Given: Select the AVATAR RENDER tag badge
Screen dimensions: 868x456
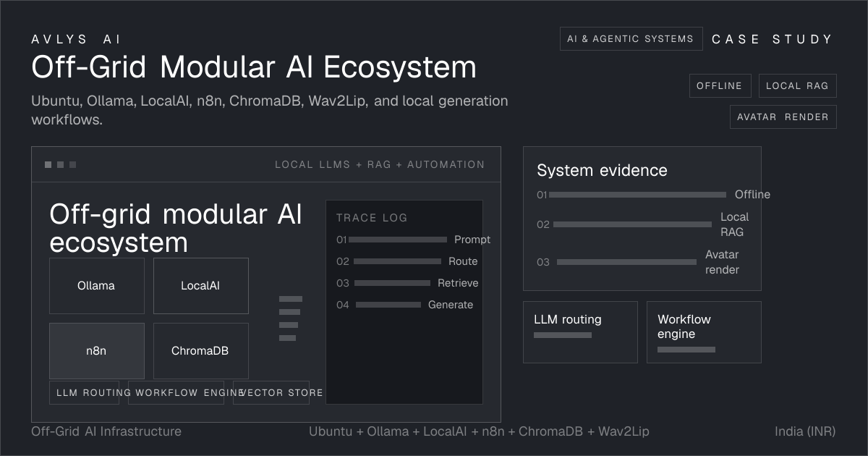Looking at the screenshot, I should tap(783, 117).
